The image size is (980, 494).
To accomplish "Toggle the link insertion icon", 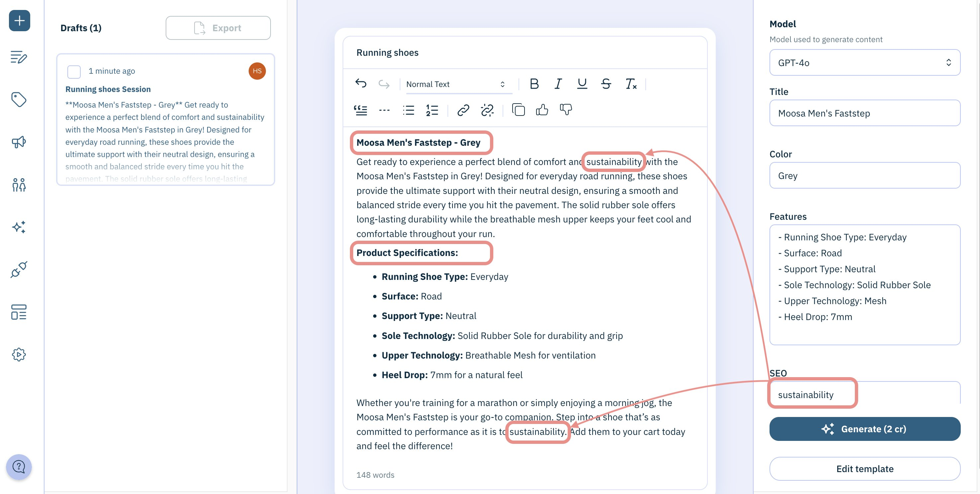I will 463,110.
